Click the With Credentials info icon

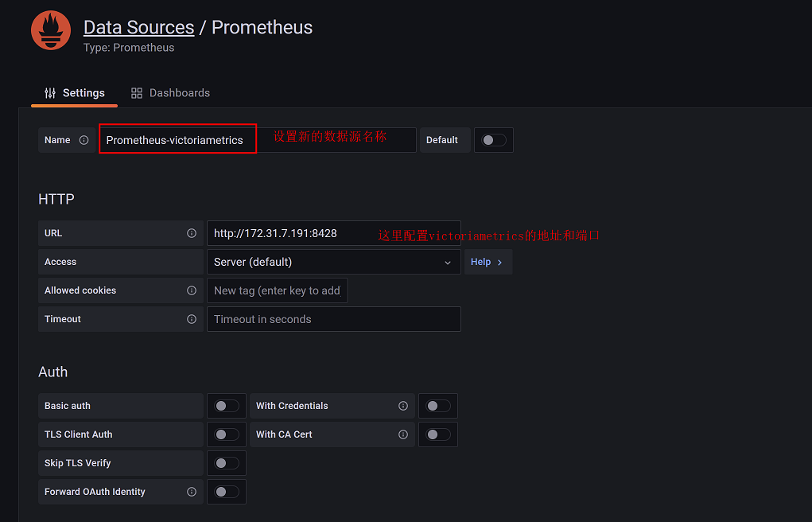click(403, 406)
